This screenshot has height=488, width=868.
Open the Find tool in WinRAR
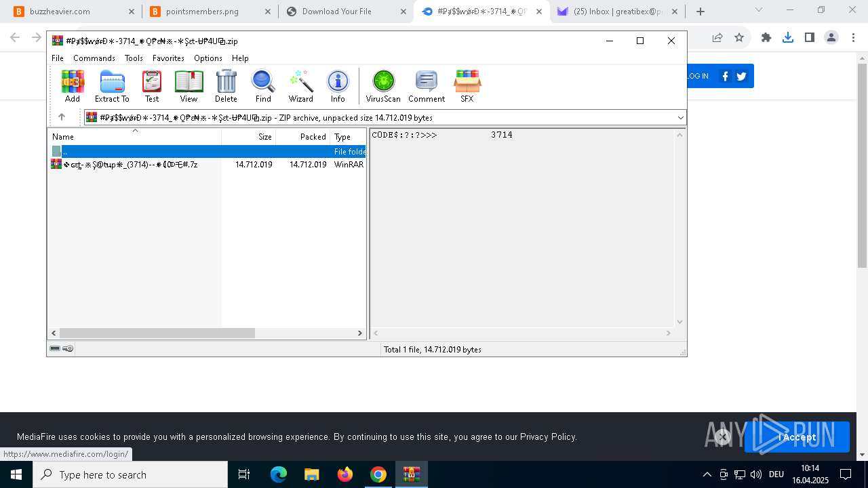tap(263, 87)
